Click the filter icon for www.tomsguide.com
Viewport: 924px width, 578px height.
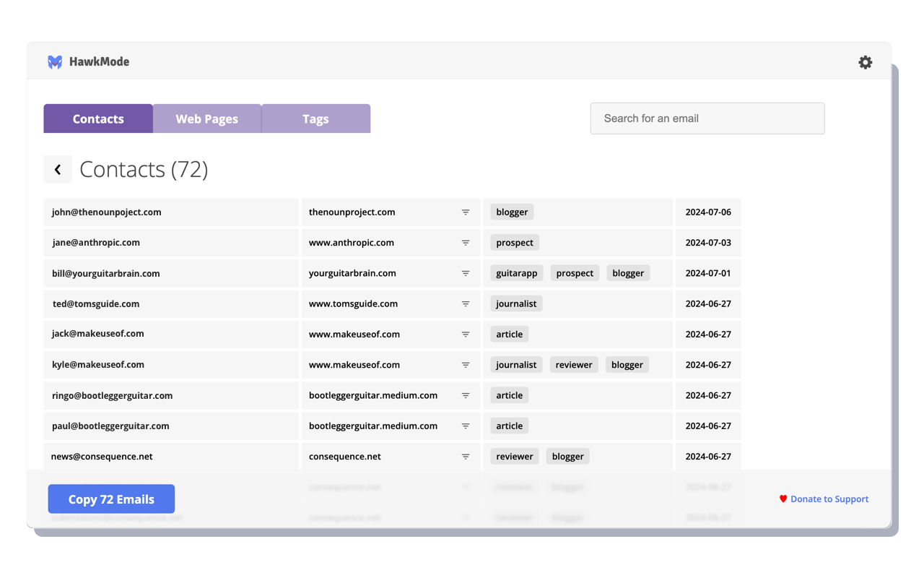(466, 303)
